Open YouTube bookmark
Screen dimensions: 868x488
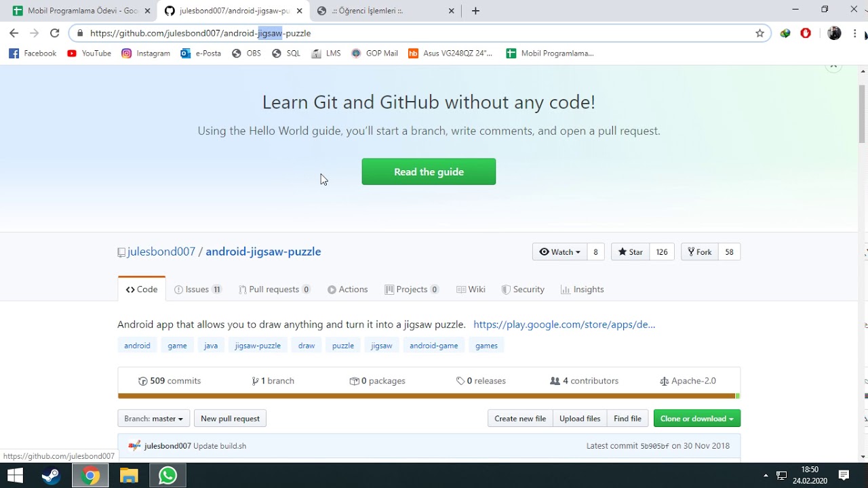click(89, 53)
